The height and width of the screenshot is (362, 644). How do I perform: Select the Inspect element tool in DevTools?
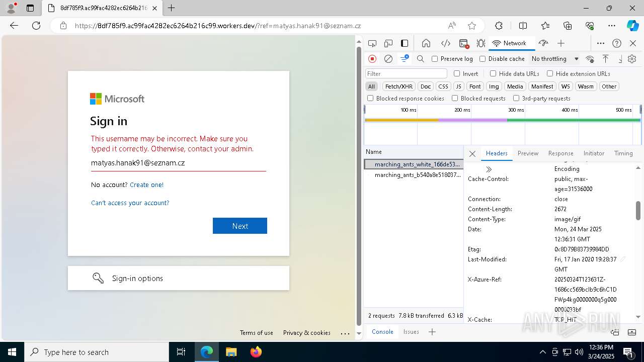coord(372,43)
